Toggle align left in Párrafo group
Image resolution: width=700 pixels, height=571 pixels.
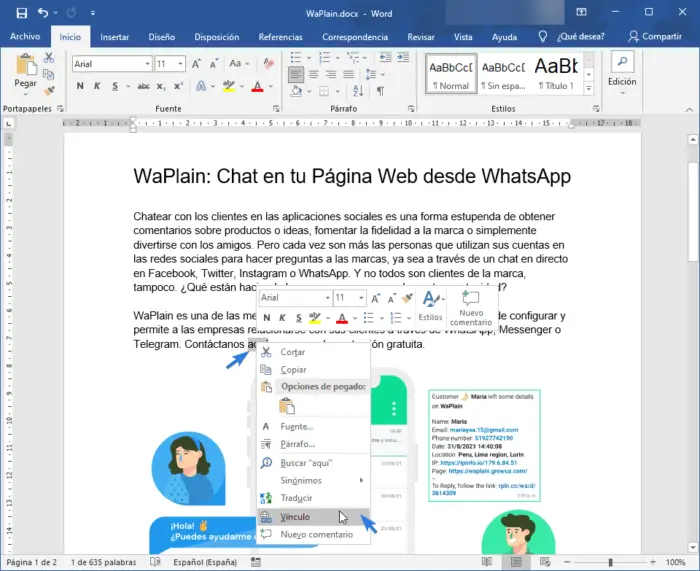[296, 74]
